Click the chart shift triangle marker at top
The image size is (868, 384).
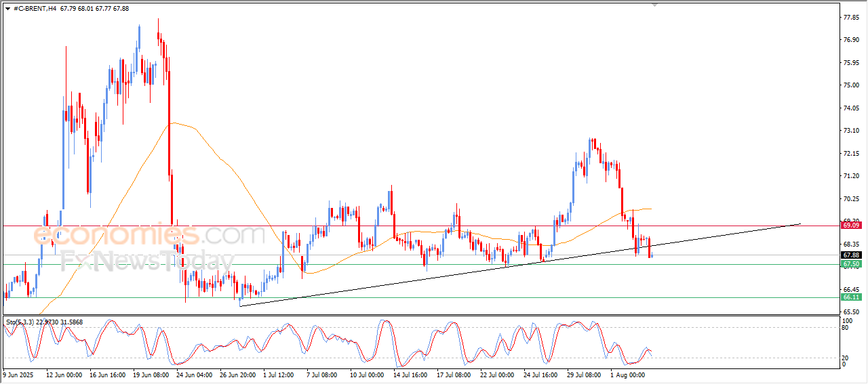pyautogui.click(x=654, y=5)
